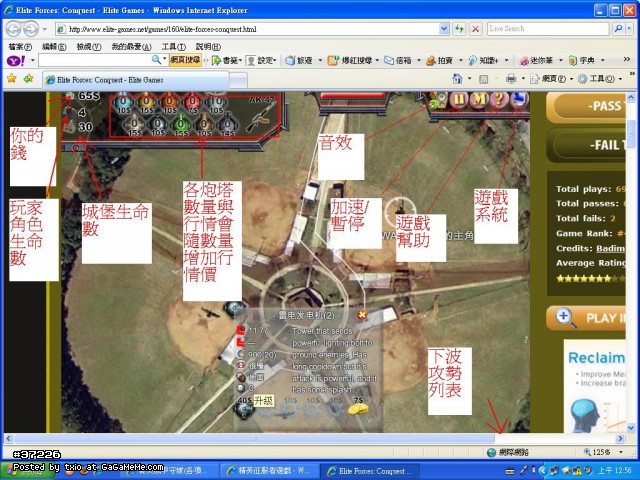The width and height of the screenshot is (640, 480).
Task: Expand the 爆紅搜尋 dropdown
Action: tap(377, 60)
